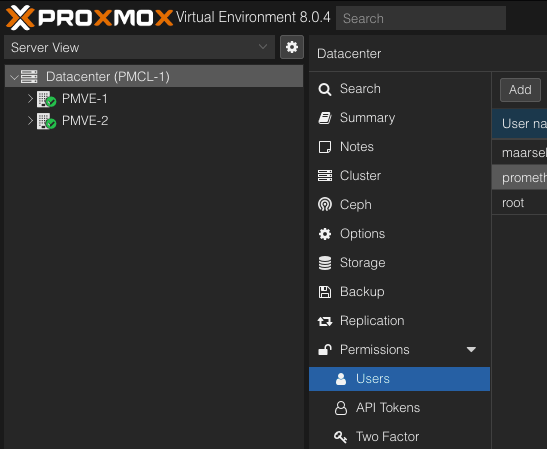Image resolution: width=547 pixels, height=449 pixels.
Task: Click the Backup floppy-disk icon
Action: [x=325, y=292]
